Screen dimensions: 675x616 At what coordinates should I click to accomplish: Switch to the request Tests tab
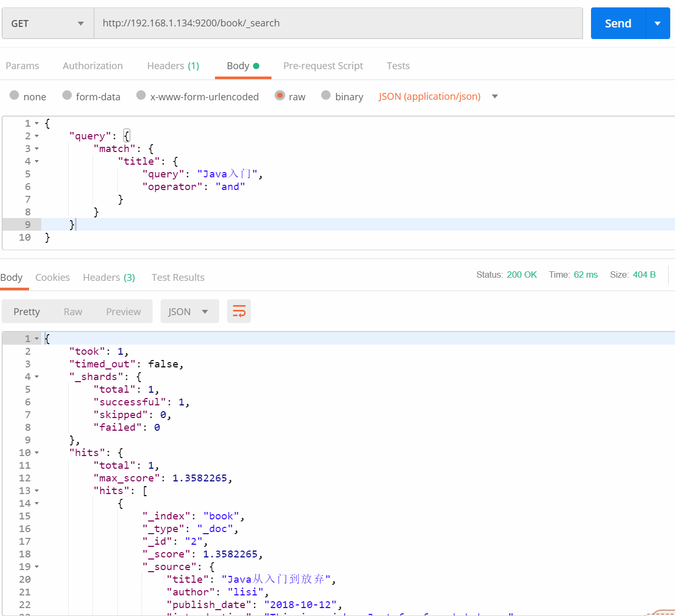(x=398, y=66)
